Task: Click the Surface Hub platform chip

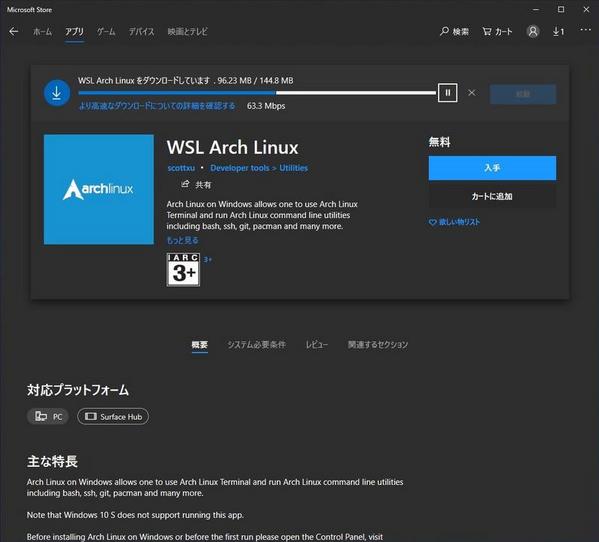Action: [113, 416]
